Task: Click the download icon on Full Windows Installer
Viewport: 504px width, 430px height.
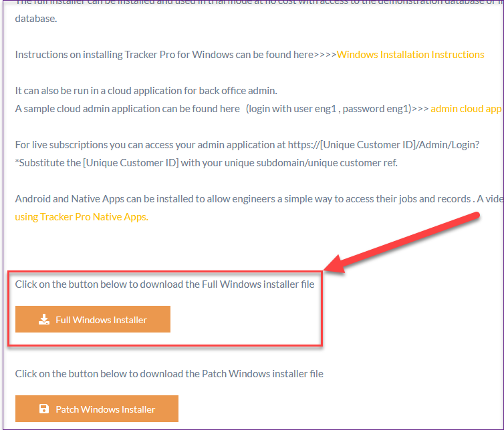Action: coord(44,320)
